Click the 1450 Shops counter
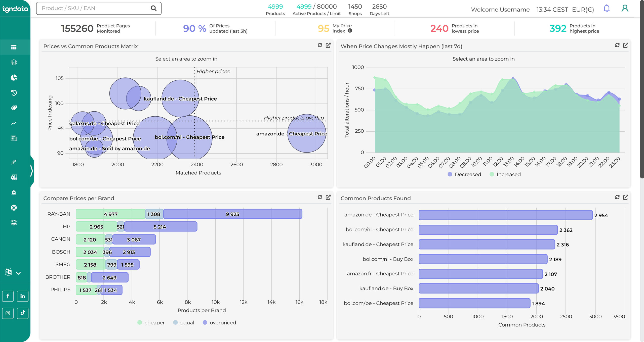 pos(355,10)
